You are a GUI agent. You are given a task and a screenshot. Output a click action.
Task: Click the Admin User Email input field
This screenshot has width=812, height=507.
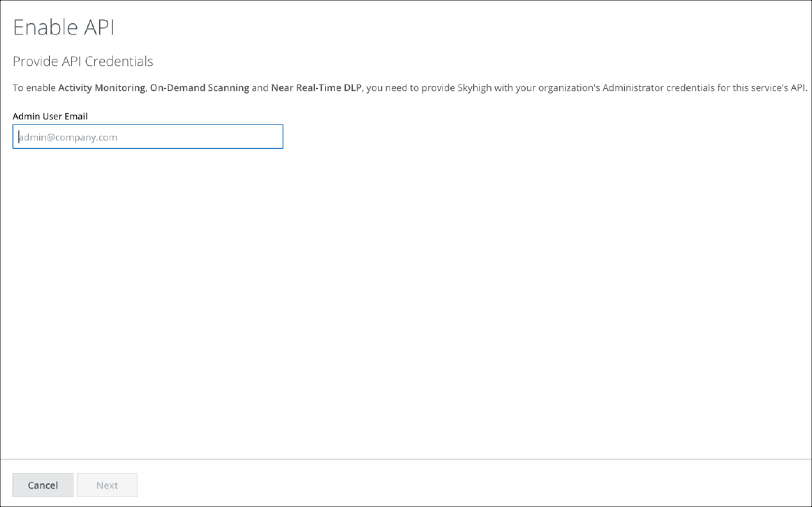point(147,137)
